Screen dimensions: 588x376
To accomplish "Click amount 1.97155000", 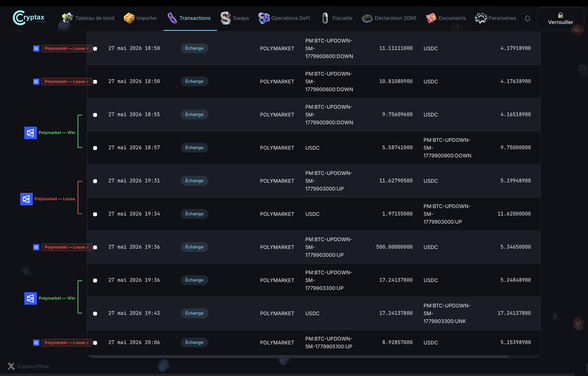I will click(397, 214).
